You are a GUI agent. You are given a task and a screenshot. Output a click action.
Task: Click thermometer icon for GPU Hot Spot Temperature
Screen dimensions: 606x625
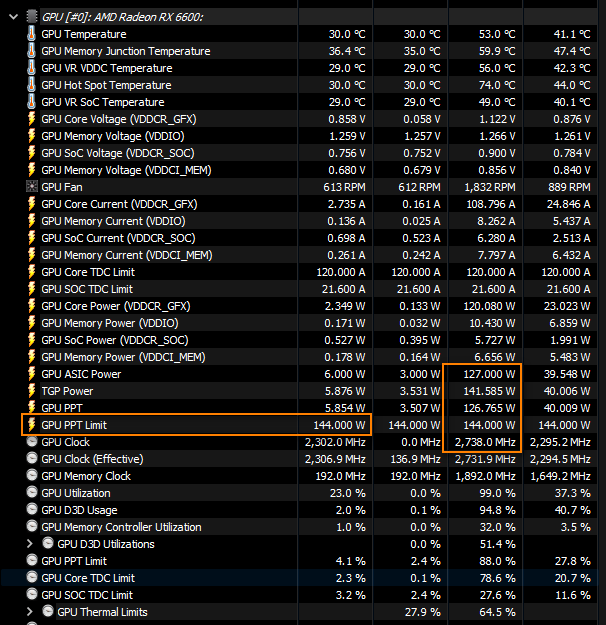(31, 85)
